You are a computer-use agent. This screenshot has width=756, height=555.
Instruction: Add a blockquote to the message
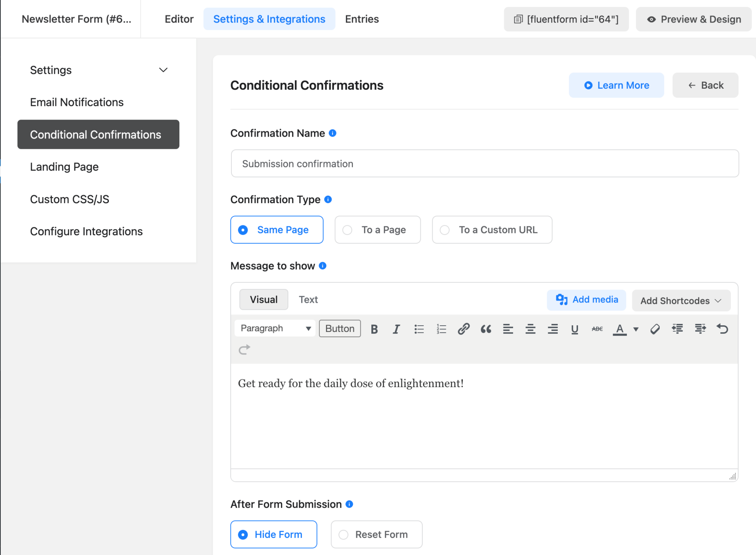[486, 328]
